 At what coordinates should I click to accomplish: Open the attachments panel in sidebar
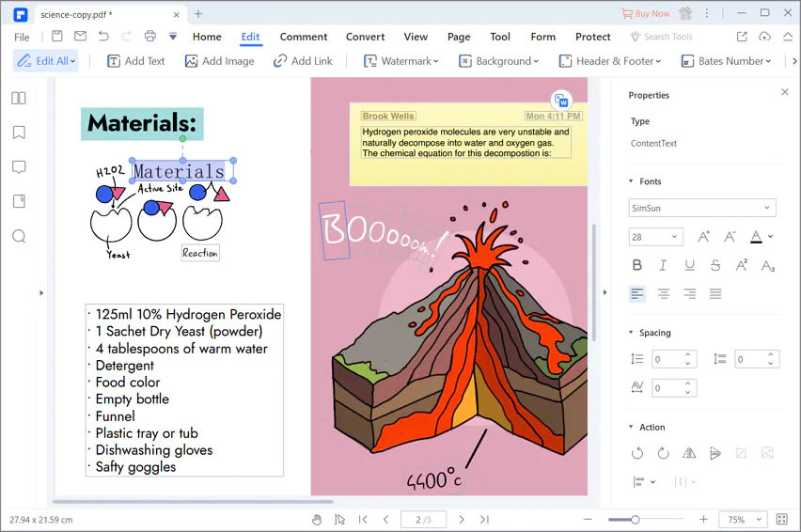[x=19, y=201]
